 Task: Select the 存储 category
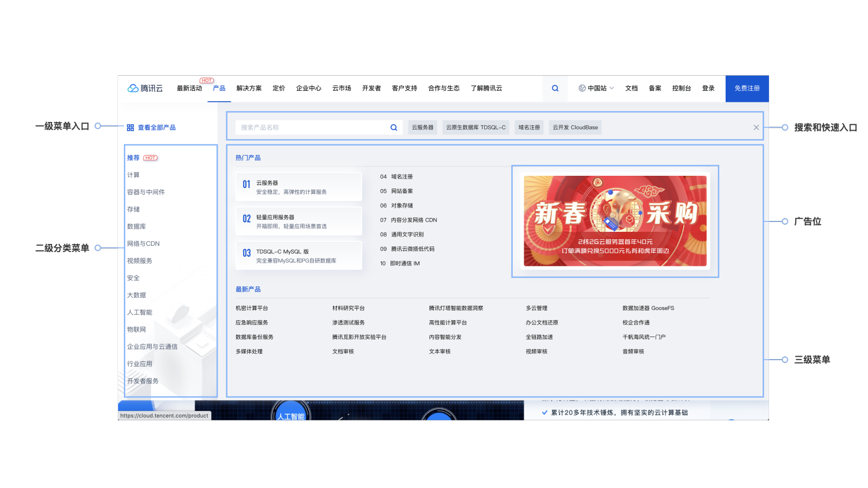pos(134,209)
